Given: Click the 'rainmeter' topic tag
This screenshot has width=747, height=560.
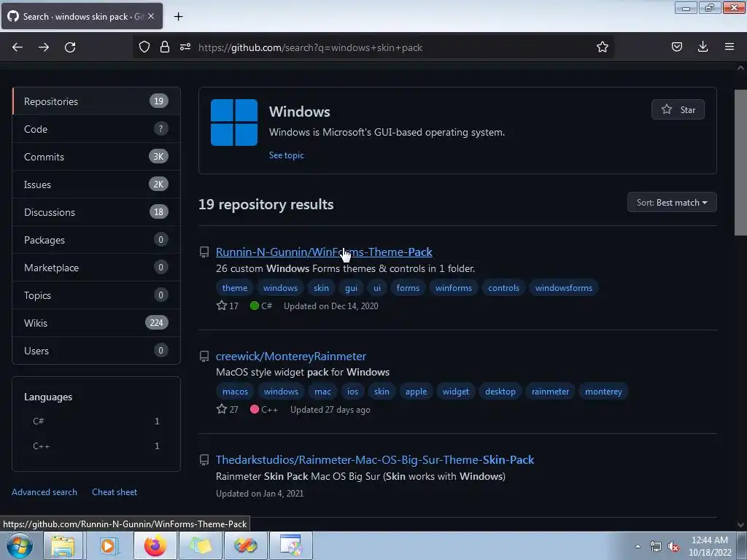Looking at the screenshot, I should pyautogui.click(x=550, y=391).
